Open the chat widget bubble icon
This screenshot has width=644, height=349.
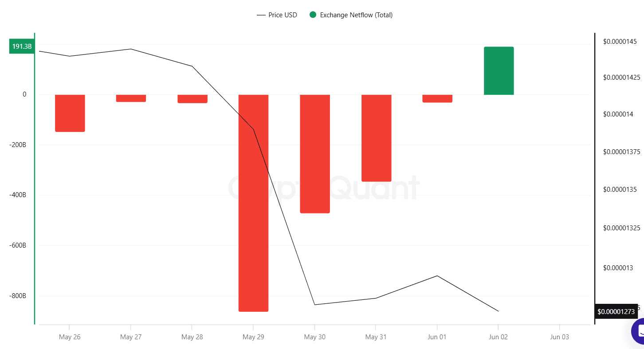(x=639, y=331)
